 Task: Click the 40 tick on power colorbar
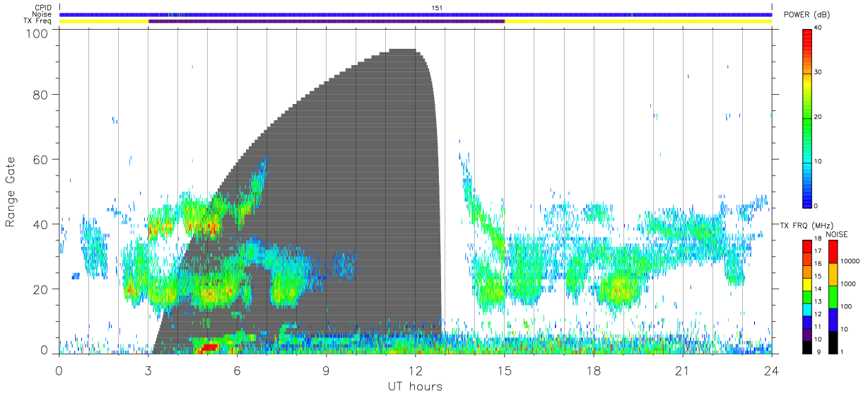coord(819,28)
